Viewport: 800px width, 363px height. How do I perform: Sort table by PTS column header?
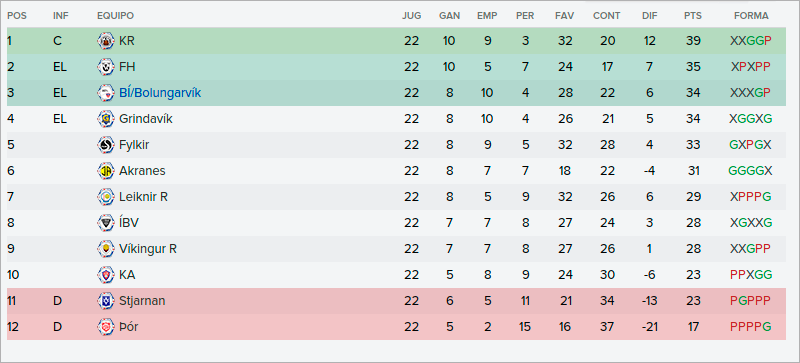[x=693, y=16]
